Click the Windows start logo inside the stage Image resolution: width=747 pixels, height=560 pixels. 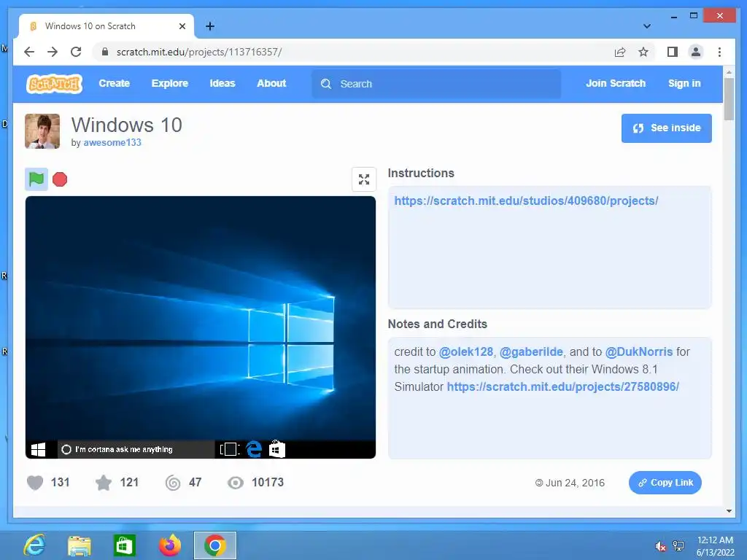(x=38, y=449)
